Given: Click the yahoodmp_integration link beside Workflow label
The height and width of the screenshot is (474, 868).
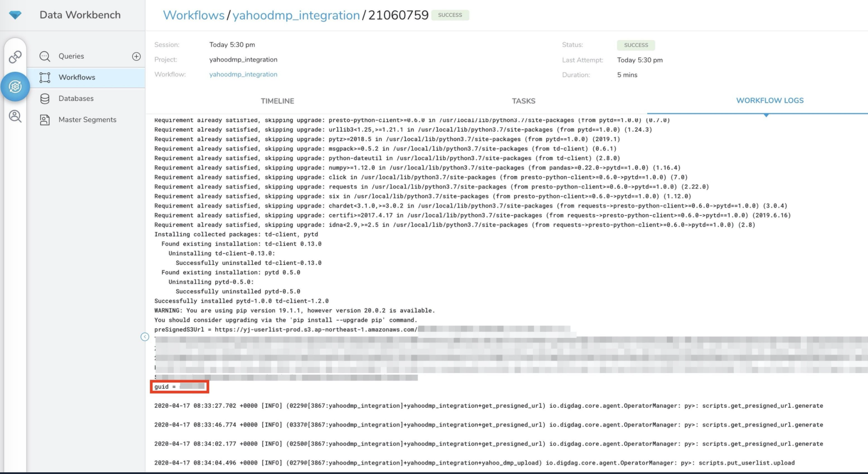Looking at the screenshot, I should pos(243,74).
